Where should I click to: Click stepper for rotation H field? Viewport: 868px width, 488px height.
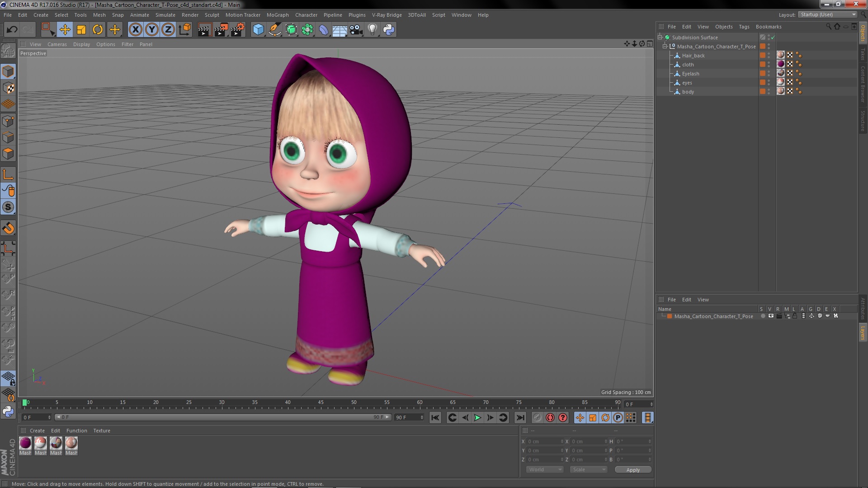(x=650, y=441)
